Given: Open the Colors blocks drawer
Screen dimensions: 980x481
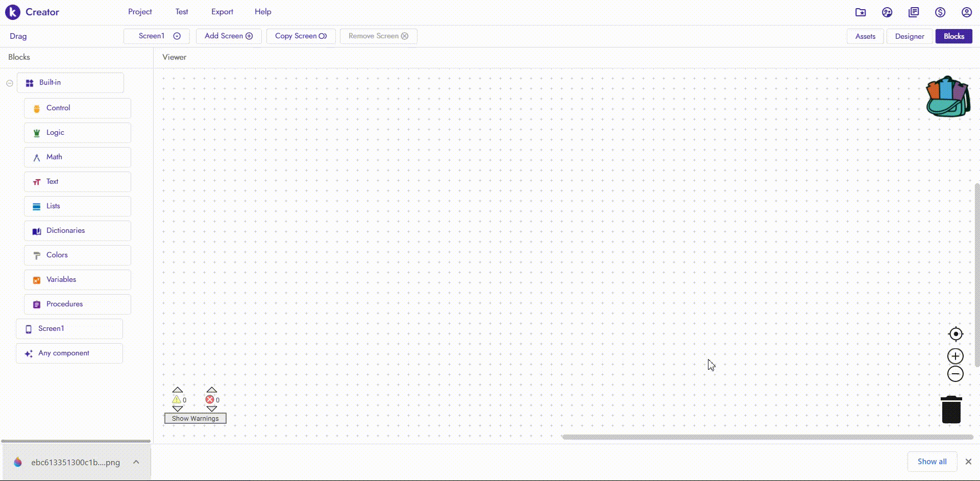Looking at the screenshot, I should tap(78, 255).
